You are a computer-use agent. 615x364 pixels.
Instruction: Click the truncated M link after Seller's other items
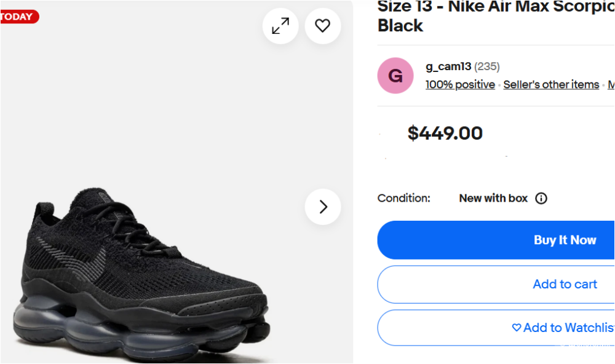point(611,84)
